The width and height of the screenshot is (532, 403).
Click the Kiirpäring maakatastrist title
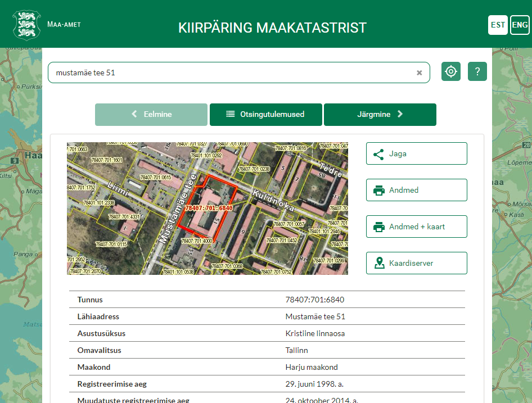(272, 28)
